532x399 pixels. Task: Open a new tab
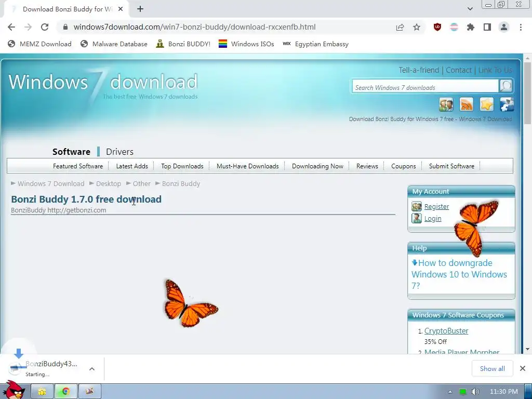click(x=140, y=9)
